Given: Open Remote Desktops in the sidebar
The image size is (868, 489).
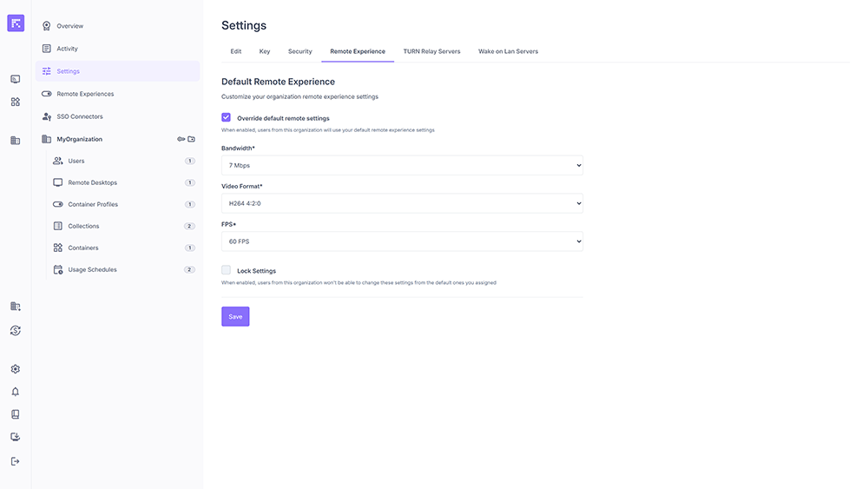Looking at the screenshot, I should pos(92,182).
